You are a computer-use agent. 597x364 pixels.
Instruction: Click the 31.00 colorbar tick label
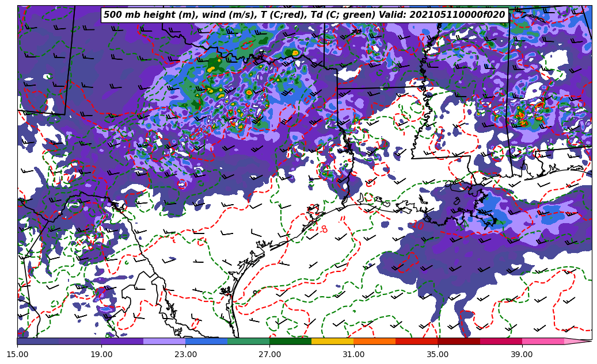(353, 354)
